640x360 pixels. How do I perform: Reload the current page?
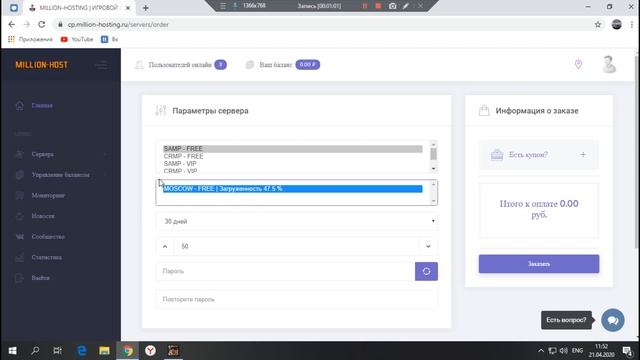(42, 24)
